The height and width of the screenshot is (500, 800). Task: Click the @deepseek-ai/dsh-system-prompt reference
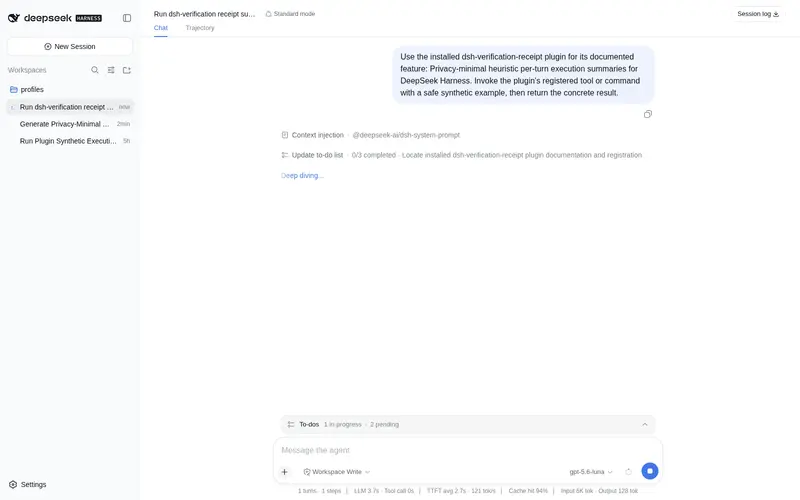[x=406, y=135]
